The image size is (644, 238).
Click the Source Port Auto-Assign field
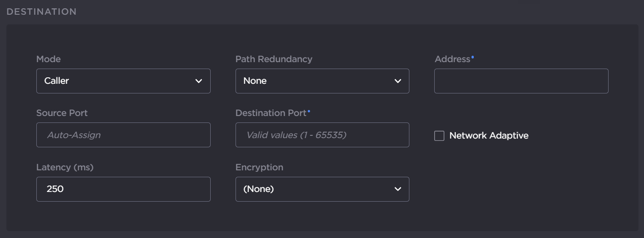click(123, 135)
